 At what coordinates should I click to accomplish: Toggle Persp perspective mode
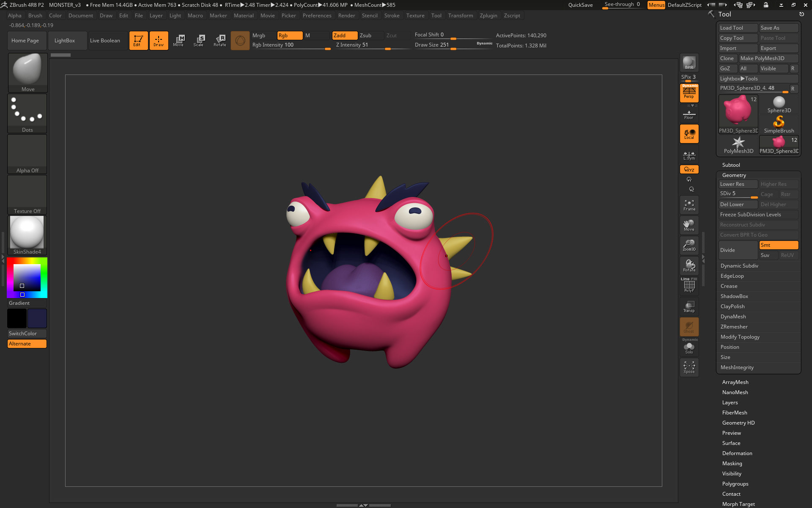point(689,93)
